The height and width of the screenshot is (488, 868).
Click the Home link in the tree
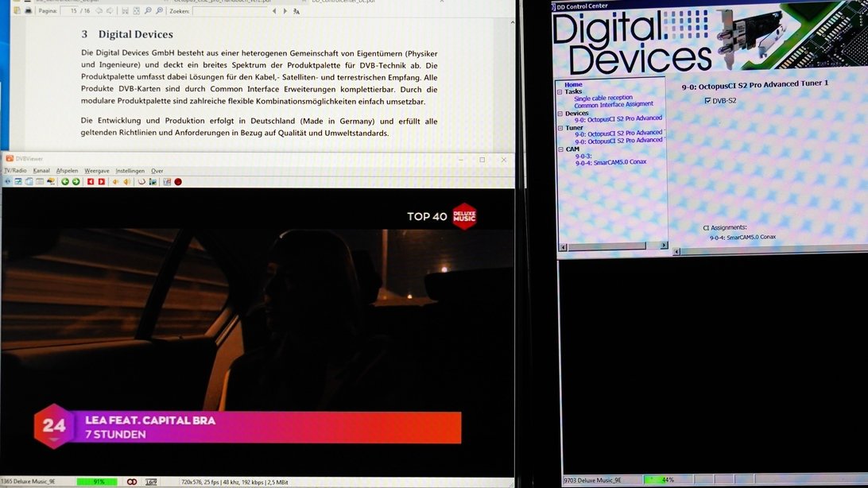pyautogui.click(x=573, y=84)
